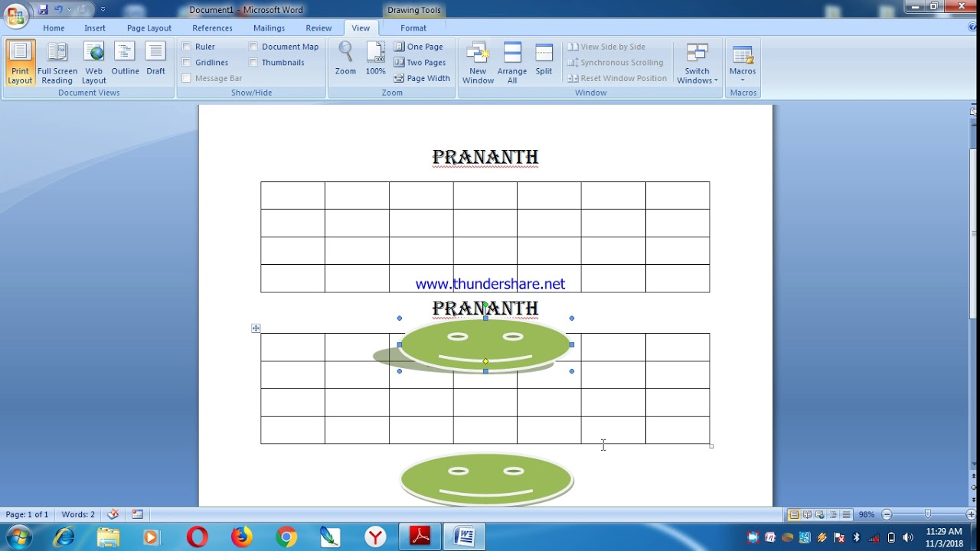Image resolution: width=980 pixels, height=551 pixels.
Task: Set zoom to 100%
Action: (375, 60)
